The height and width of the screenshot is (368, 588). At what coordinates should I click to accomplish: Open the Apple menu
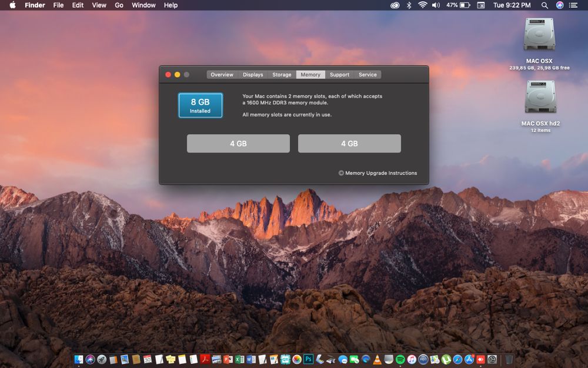coord(12,5)
